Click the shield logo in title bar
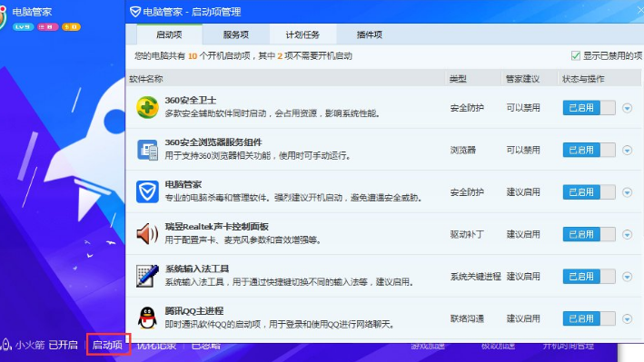 click(x=135, y=12)
